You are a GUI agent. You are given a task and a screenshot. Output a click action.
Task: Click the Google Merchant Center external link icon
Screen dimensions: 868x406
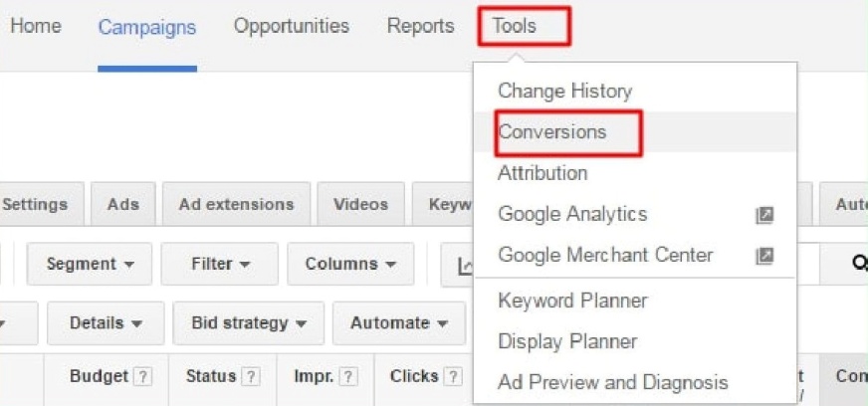point(764,256)
